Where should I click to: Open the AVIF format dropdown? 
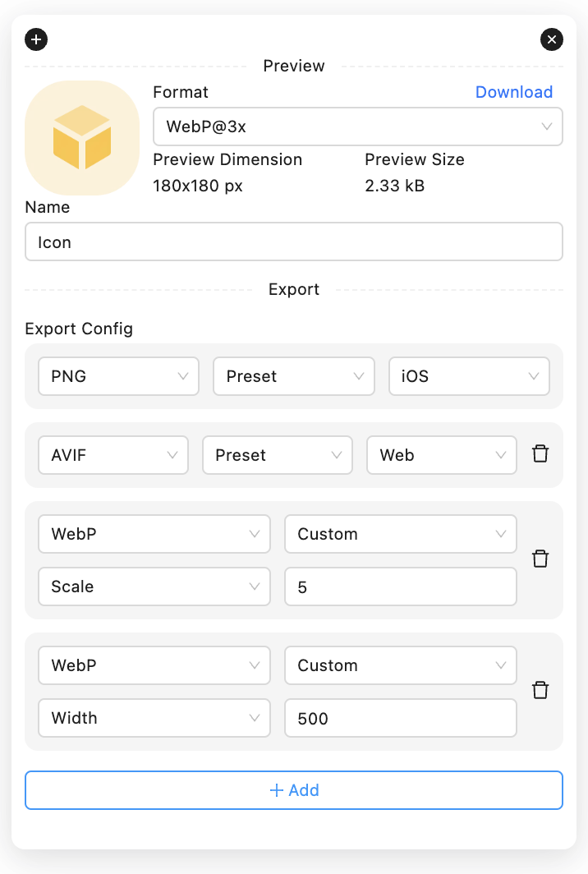point(113,455)
